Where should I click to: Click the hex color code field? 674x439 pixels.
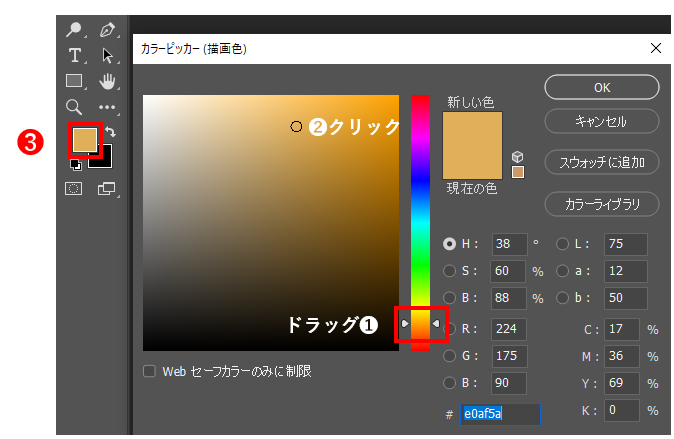(499, 413)
